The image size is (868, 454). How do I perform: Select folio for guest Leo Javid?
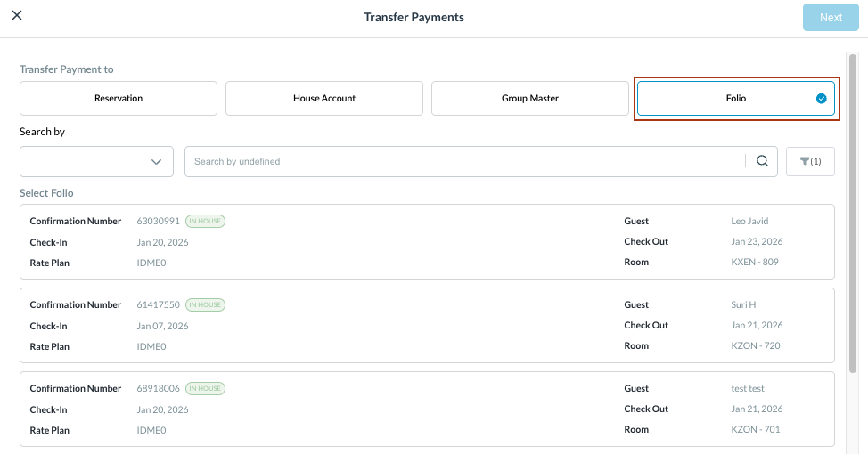tap(427, 242)
